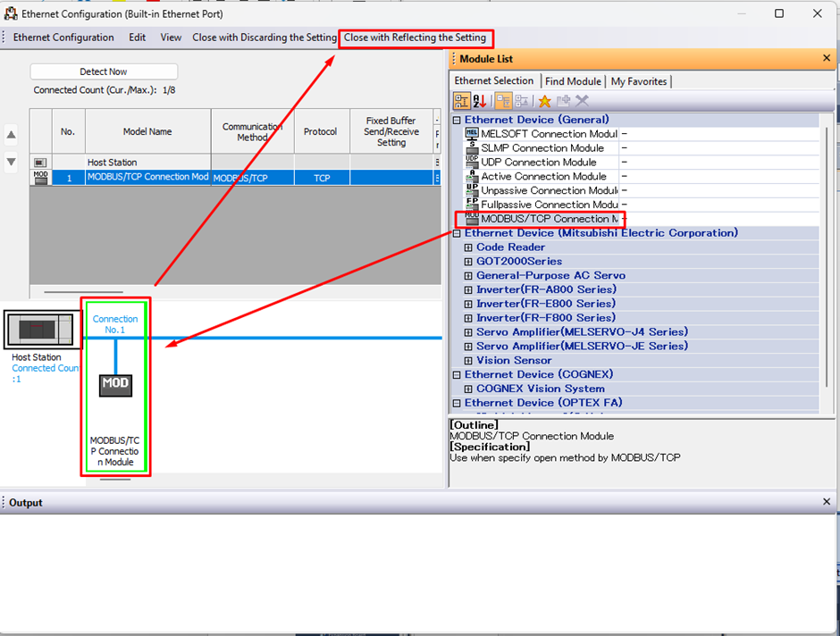Screen dimensions: 840x636
Task: Click the alphabetical A-Z sort icon
Action: (x=480, y=101)
